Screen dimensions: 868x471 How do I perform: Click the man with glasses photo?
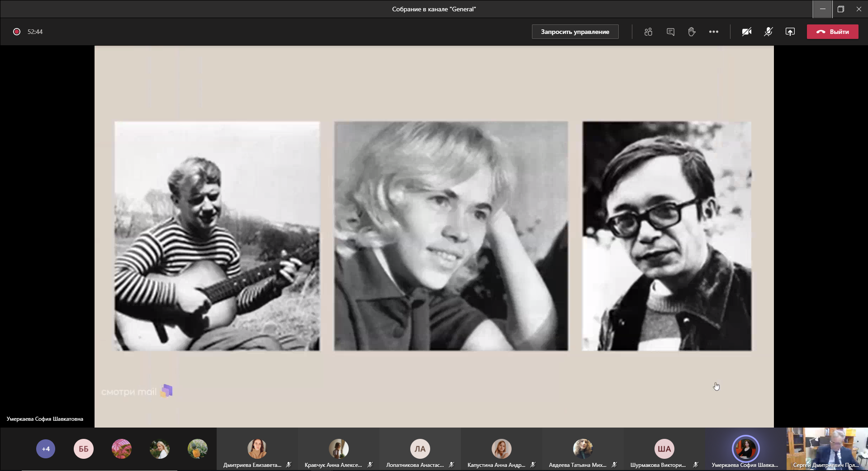click(x=667, y=236)
